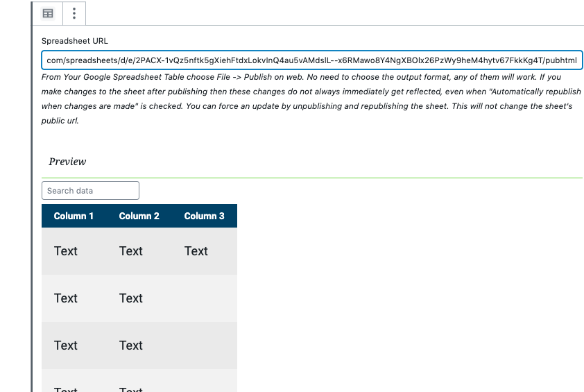Screen dimensions: 584x392
Task: Click the Spreadsheet URL label
Action: [x=74, y=41]
